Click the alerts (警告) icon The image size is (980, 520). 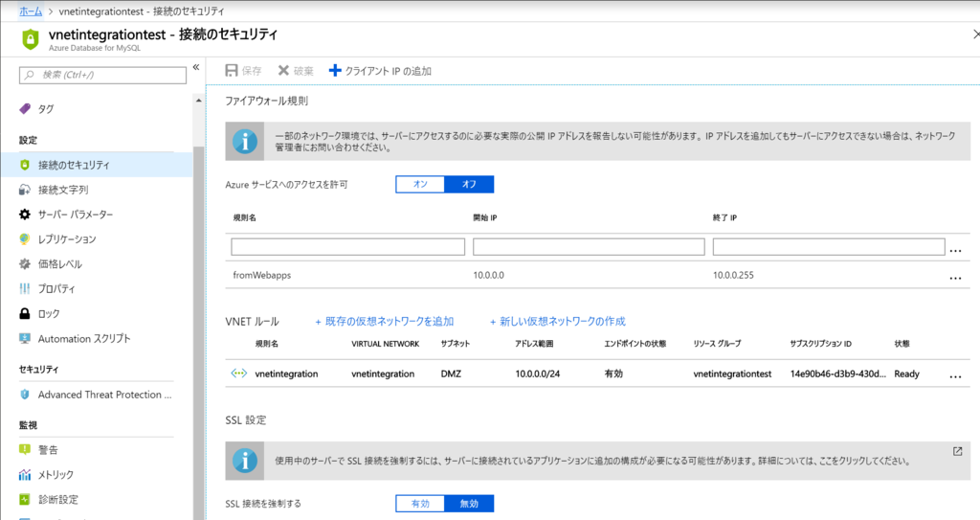point(25,450)
